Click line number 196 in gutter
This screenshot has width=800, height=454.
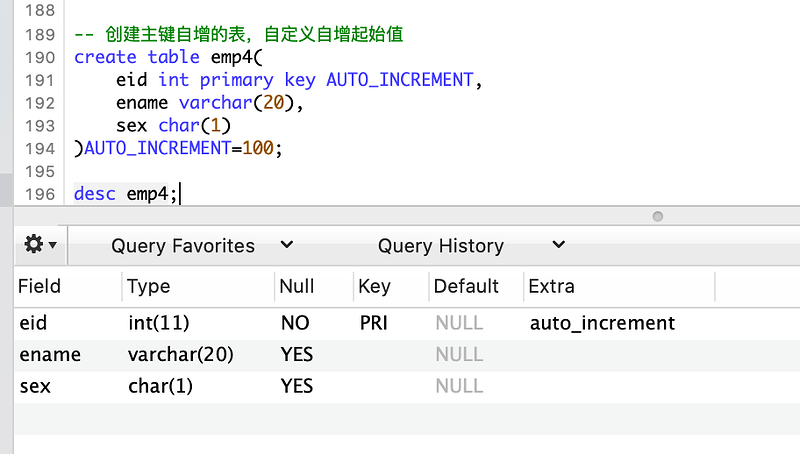click(40, 194)
